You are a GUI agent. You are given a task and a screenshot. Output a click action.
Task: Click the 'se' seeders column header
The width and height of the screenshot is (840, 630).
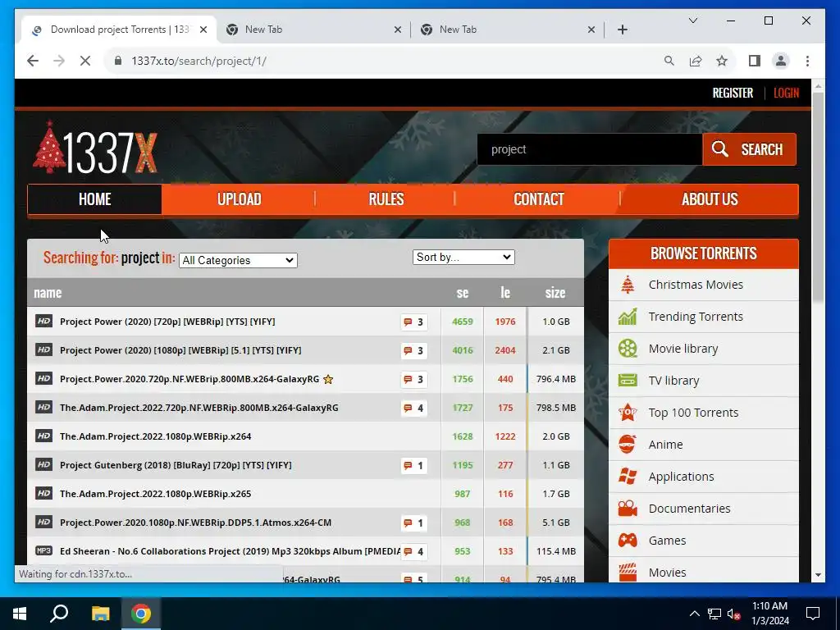pos(463,293)
